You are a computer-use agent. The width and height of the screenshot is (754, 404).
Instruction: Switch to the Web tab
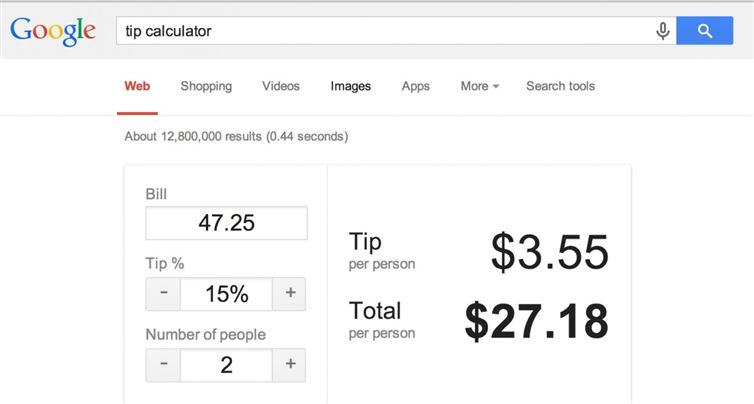[x=137, y=86]
